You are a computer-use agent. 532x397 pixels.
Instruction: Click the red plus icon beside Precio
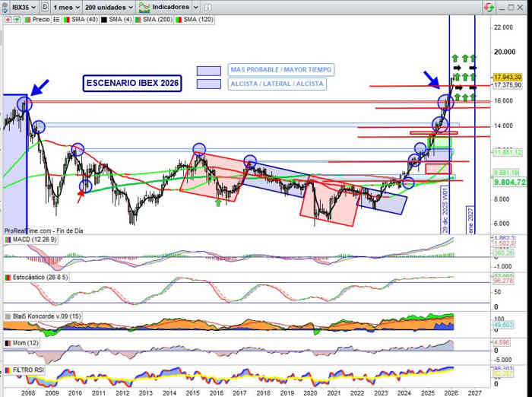point(7,19)
